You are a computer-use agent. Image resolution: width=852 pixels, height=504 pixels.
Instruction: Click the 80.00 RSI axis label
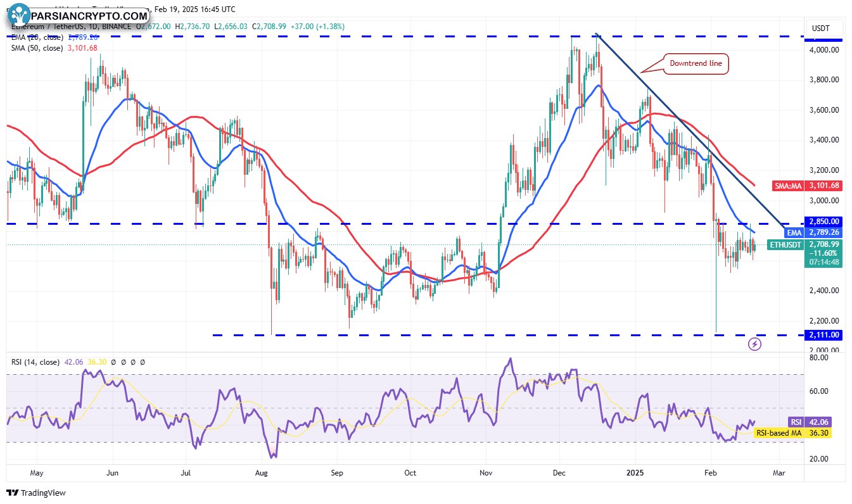tap(819, 358)
